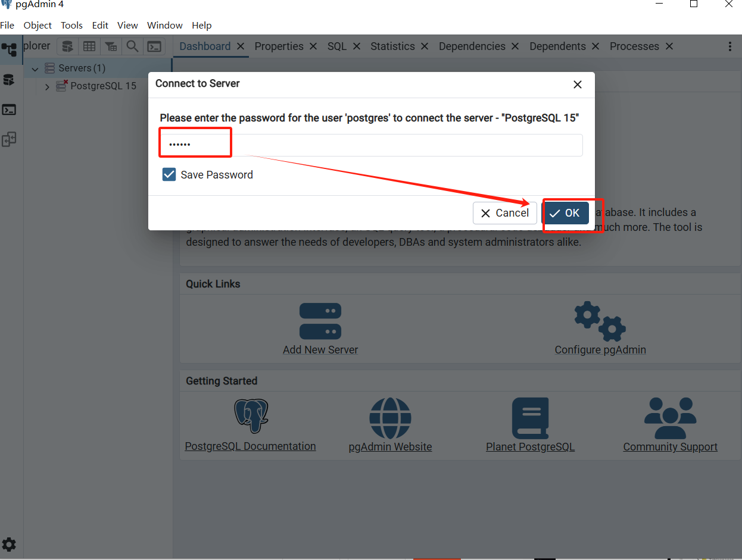Switch to the Dependents tab

click(557, 46)
